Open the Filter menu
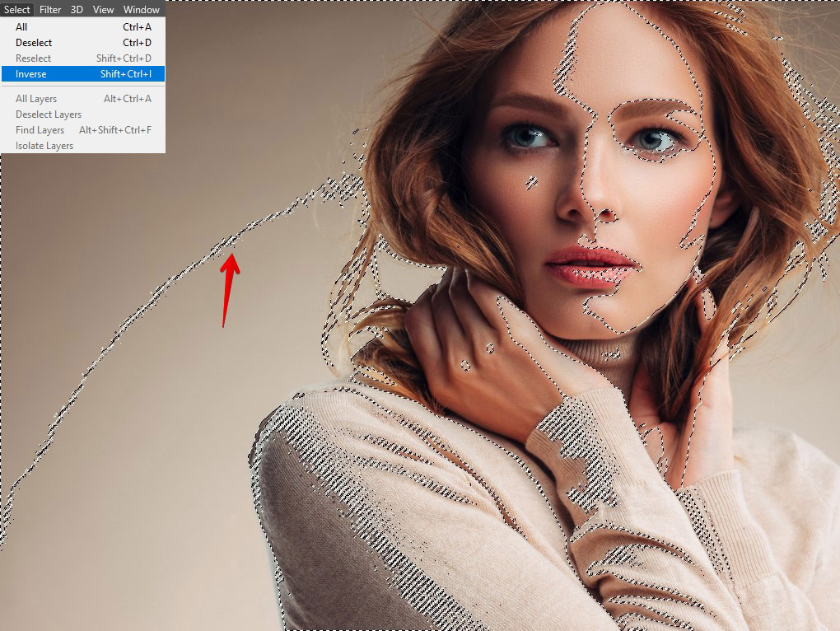Screen dimensions: 840x631 (50, 9)
